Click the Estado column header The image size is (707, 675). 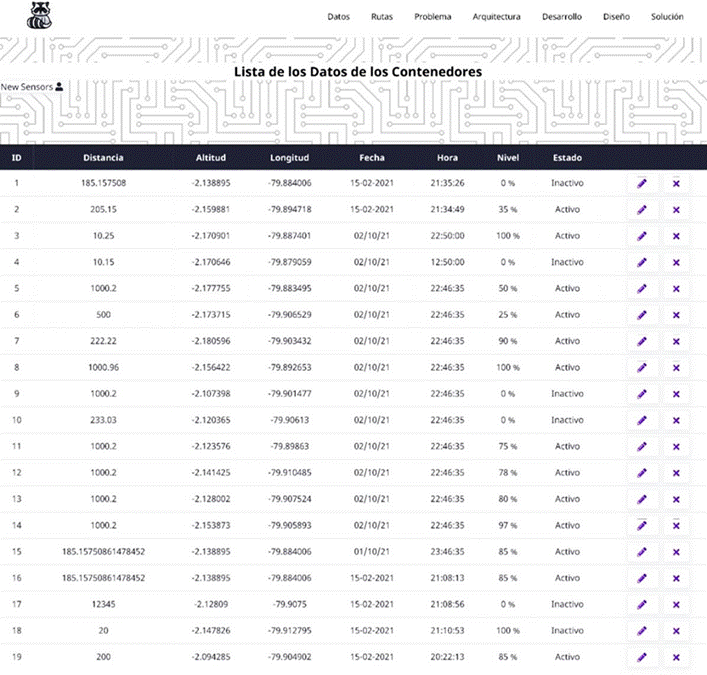[x=567, y=158]
